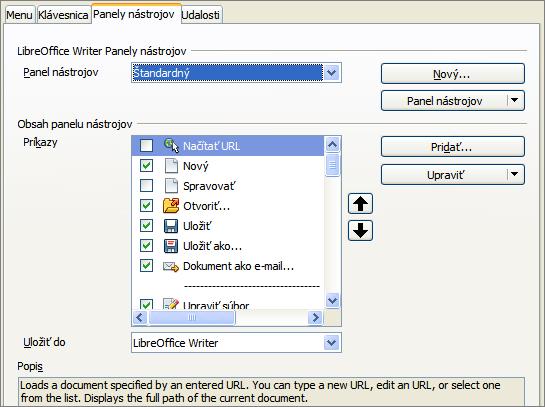545x407 pixels.
Task: Click the scroll up arrow of command list
Action: [x=333, y=145]
